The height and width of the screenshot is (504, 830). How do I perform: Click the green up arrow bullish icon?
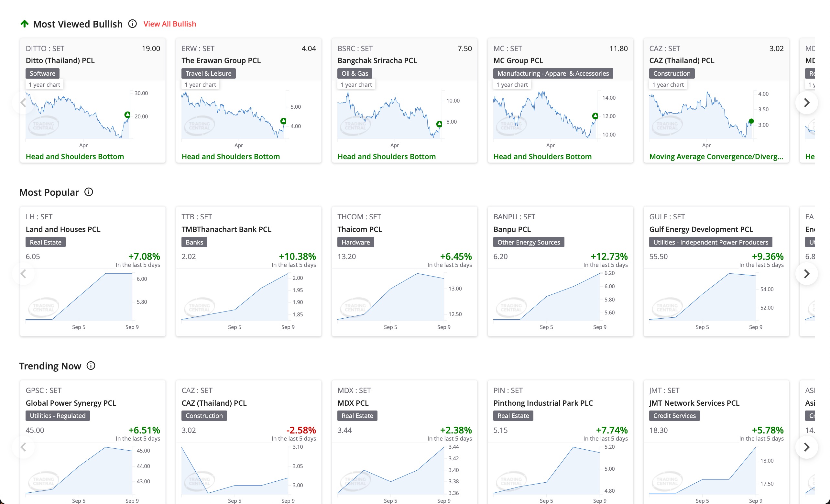25,24
